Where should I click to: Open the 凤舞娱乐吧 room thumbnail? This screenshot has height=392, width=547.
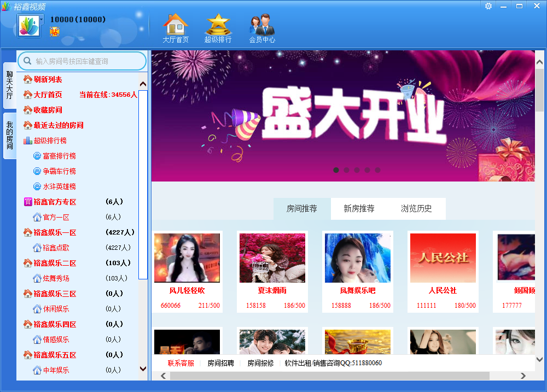(x=358, y=258)
